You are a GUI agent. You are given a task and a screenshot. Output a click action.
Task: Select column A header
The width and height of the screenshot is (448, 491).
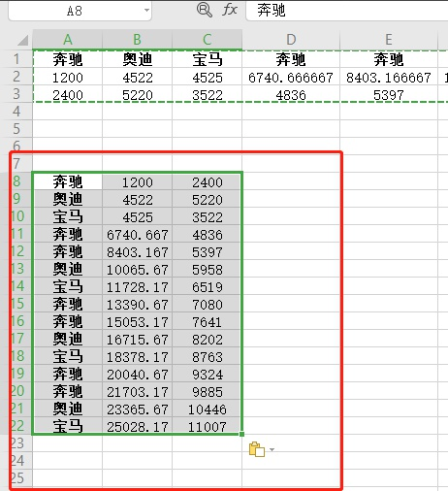tap(67, 40)
